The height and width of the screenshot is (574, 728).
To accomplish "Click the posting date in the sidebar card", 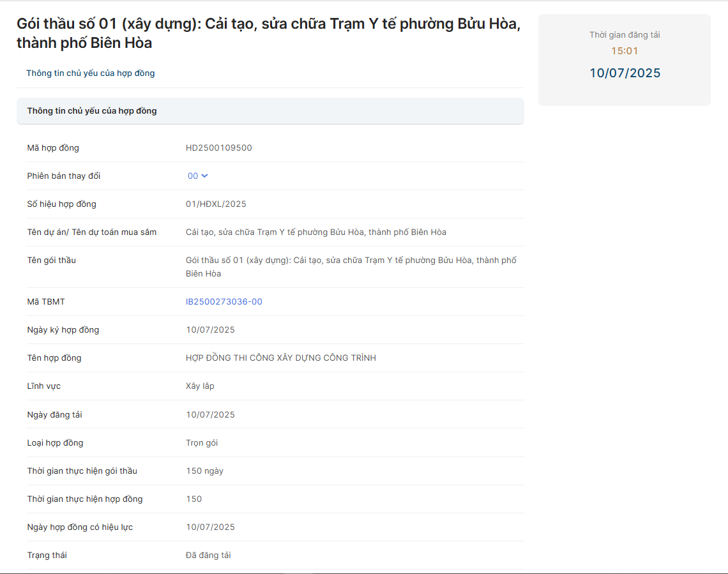I will (625, 73).
